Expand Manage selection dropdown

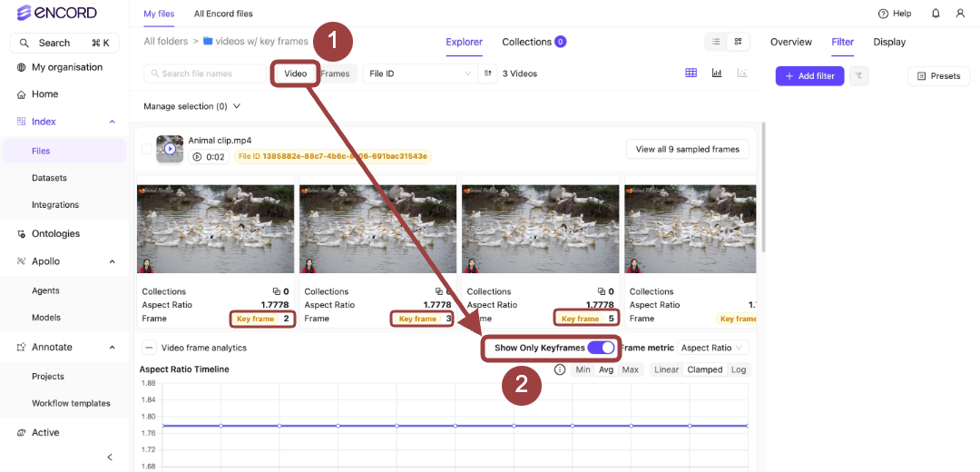pos(191,106)
